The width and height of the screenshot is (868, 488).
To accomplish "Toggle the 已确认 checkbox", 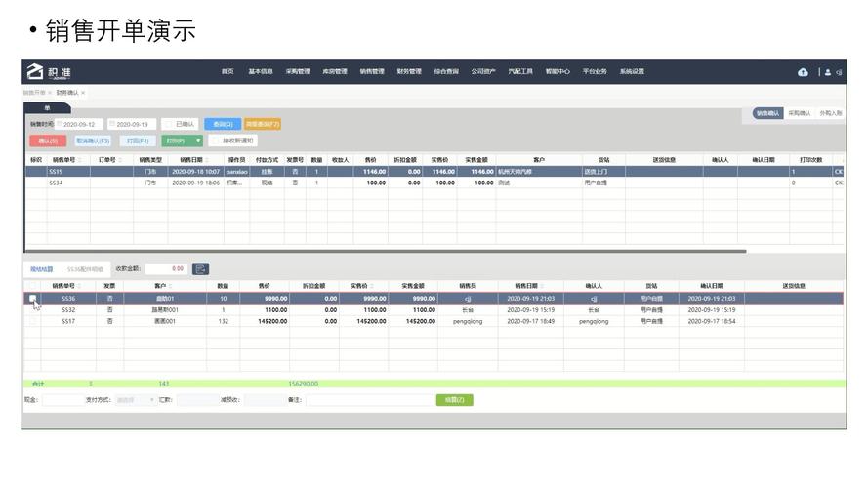I will [x=169, y=124].
